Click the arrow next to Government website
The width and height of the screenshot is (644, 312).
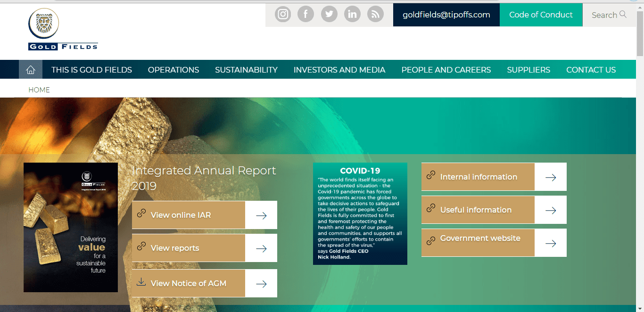pyautogui.click(x=551, y=243)
